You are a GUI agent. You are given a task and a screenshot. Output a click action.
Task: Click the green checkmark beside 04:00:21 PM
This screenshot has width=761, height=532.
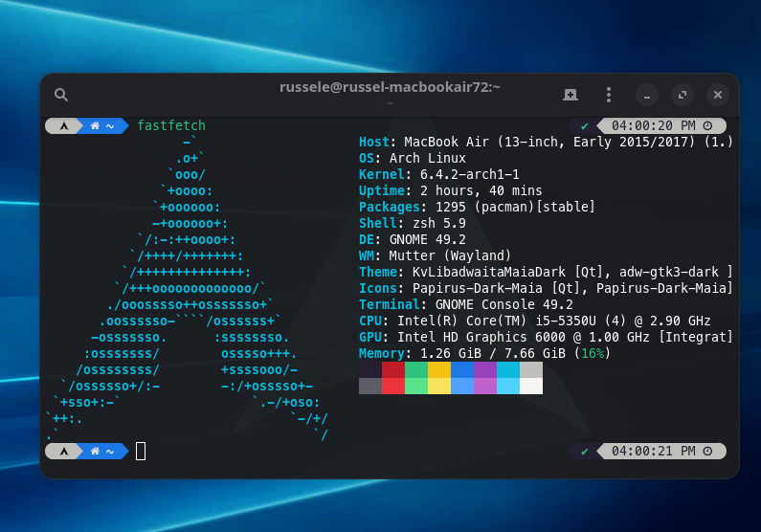point(584,452)
